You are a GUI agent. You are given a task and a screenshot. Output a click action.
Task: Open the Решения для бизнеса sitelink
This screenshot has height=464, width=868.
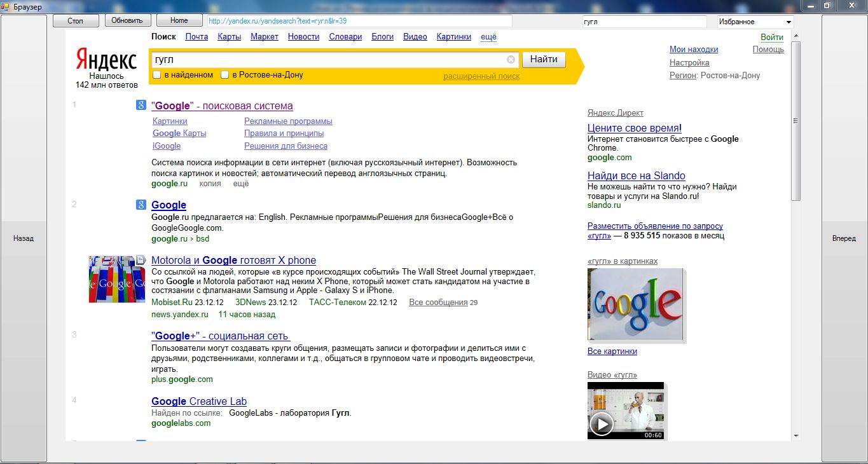pyautogui.click(x=286, y=146)
